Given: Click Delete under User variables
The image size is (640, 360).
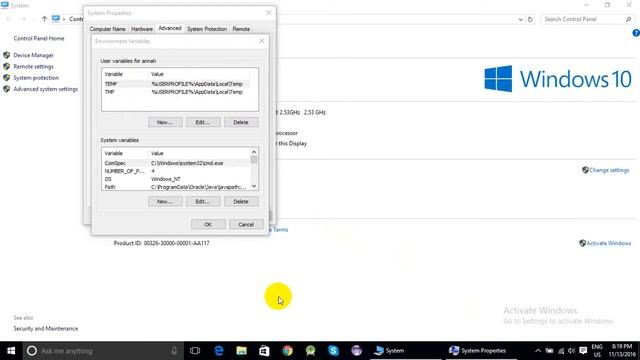Looking at the screenshot, I should pos(241,122).
